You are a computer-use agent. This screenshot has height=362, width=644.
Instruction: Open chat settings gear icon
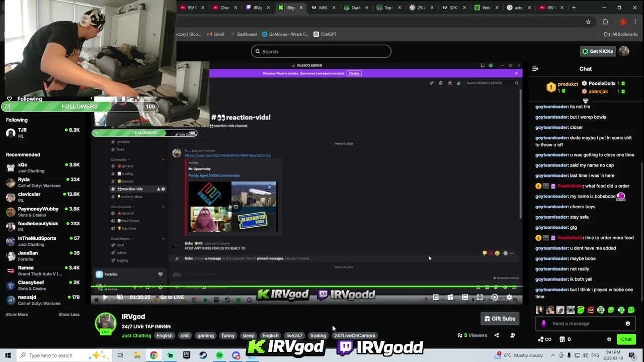(x=609, y=339)
